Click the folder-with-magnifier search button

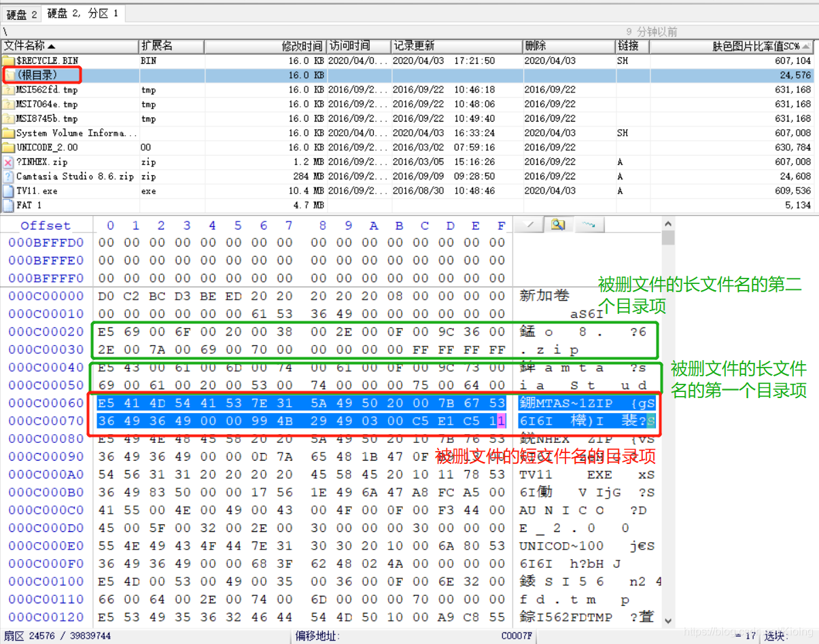pos(558,225)
